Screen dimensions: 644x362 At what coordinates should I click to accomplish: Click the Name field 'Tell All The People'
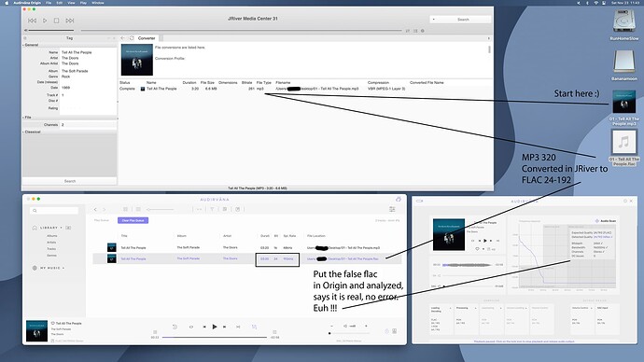[77, 52]
